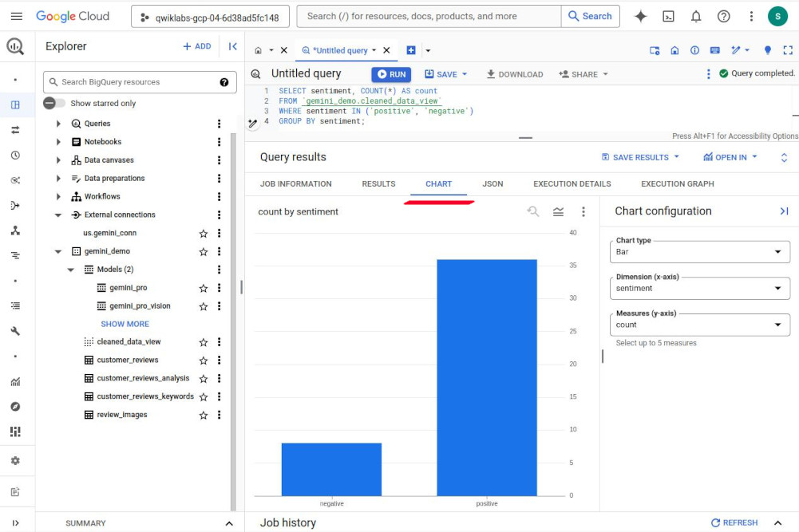Viewport: 799px width, 532px height.
Task: Toggle chart legend lines icon
Action: [559, 211]
